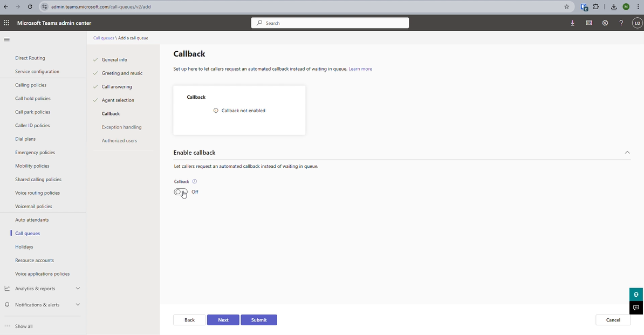Open Resource accounts in sidebar

pyautogui.click(x=35, y=260)
